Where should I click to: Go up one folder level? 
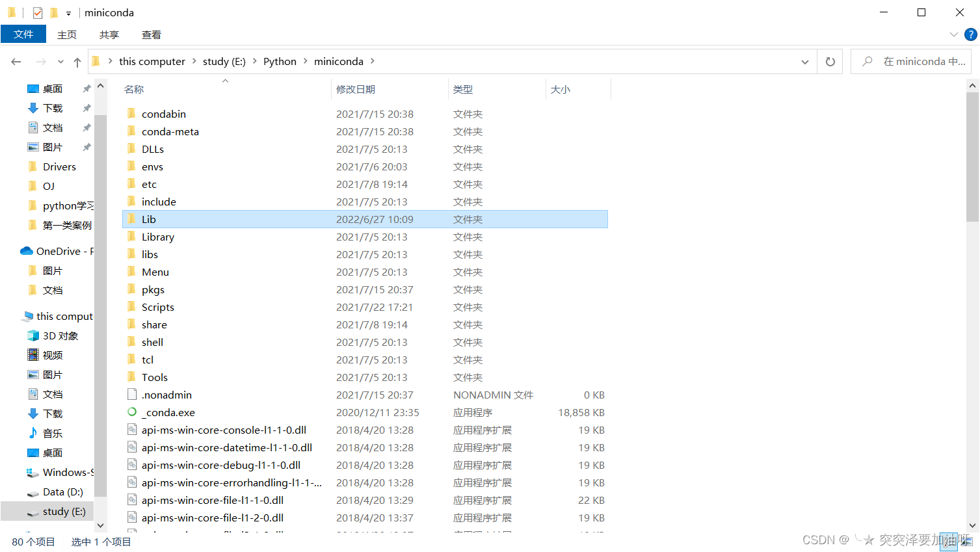click(77, 62)
